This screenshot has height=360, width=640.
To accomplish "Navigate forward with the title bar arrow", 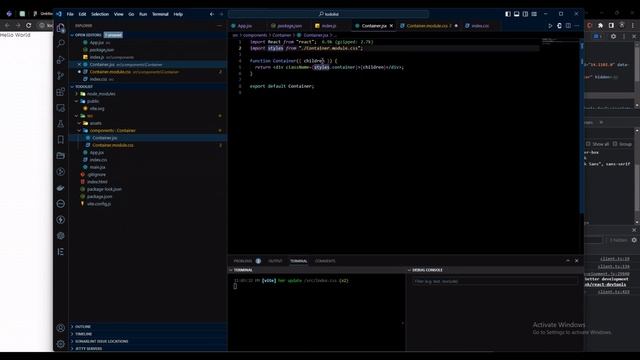I will (222, 14).
